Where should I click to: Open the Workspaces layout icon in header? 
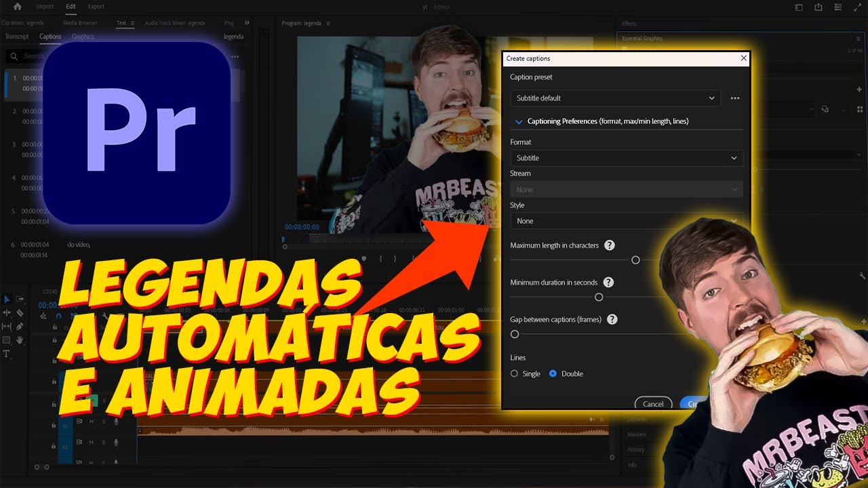tap(799, 7)
